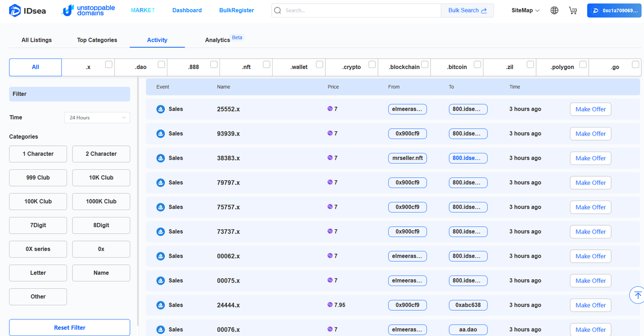Filter by Other category
Viewport: 644px width, 336px height.
pyautogui.click(x=38, y=296)
